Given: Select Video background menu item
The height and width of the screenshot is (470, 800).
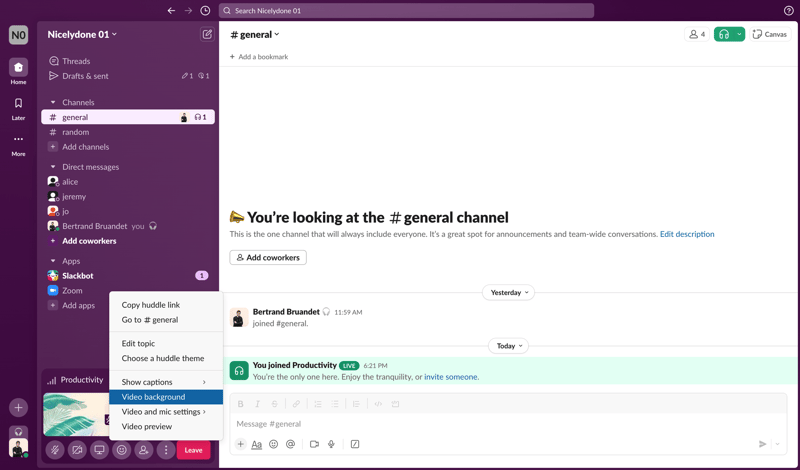Looking at the screenshot, I should tap(166, 397).
